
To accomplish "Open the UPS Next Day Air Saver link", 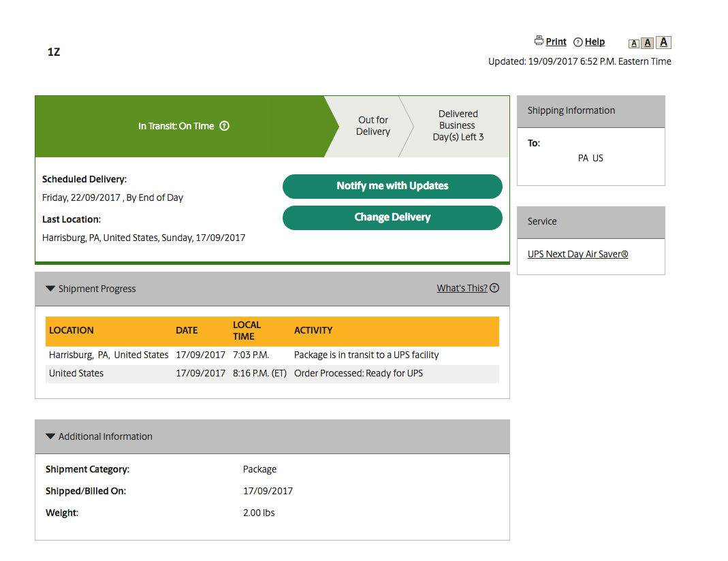I will coord(577,254).
